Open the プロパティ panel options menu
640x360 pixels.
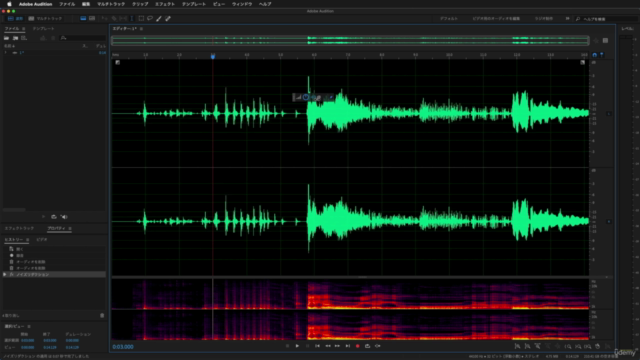70,228
